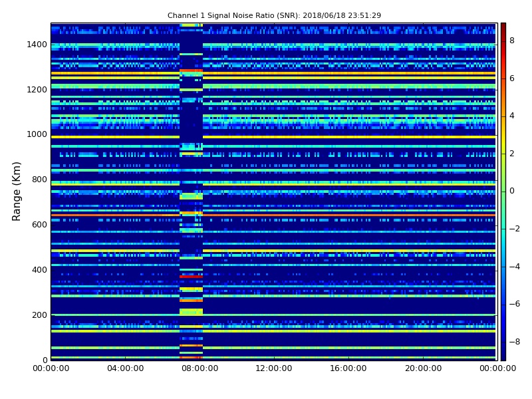Click the x-axis time label 04:00:00
The image size is (532, 399).
tap(125, 368)
